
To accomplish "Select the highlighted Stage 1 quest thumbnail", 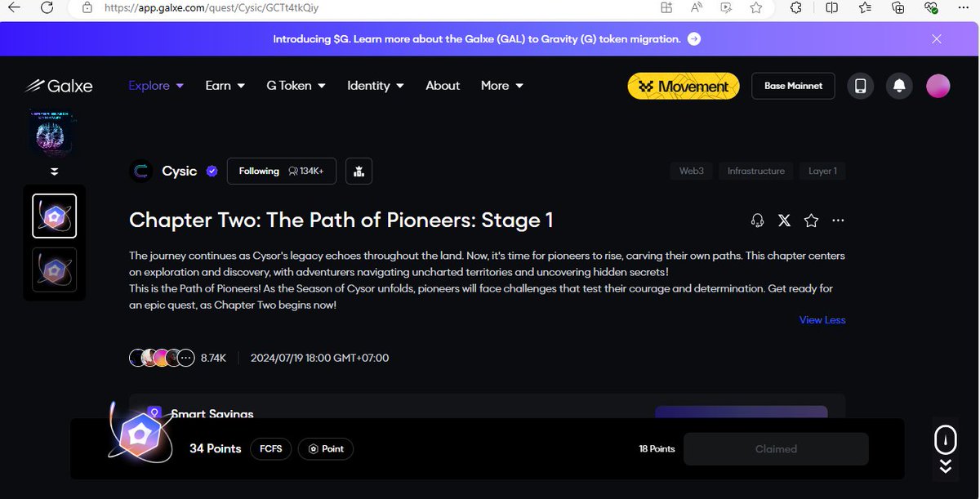I will (54, 216).
